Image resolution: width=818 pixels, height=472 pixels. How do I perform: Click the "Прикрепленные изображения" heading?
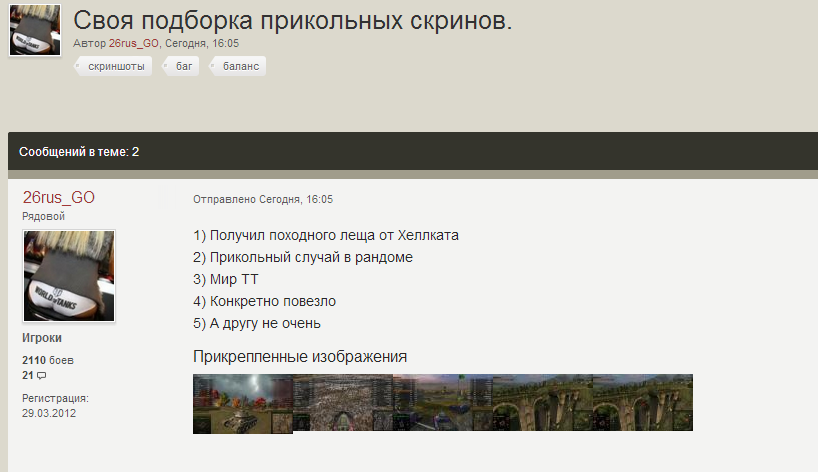[300, 357]
